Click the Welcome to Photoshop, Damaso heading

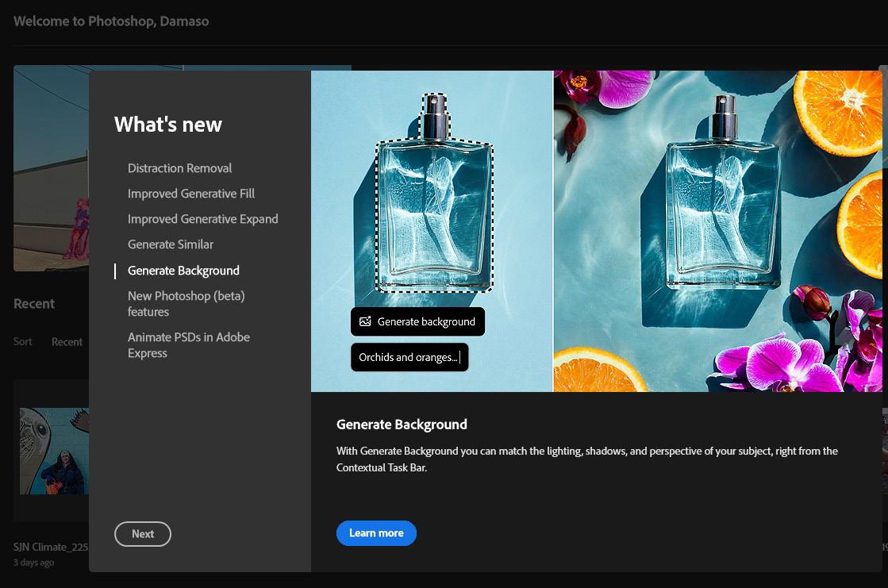(x=111, y=21)
